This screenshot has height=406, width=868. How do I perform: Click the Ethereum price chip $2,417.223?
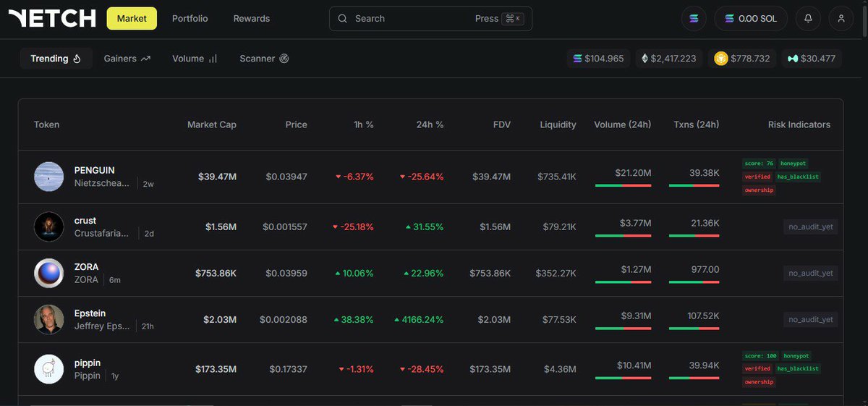(669, 59)
